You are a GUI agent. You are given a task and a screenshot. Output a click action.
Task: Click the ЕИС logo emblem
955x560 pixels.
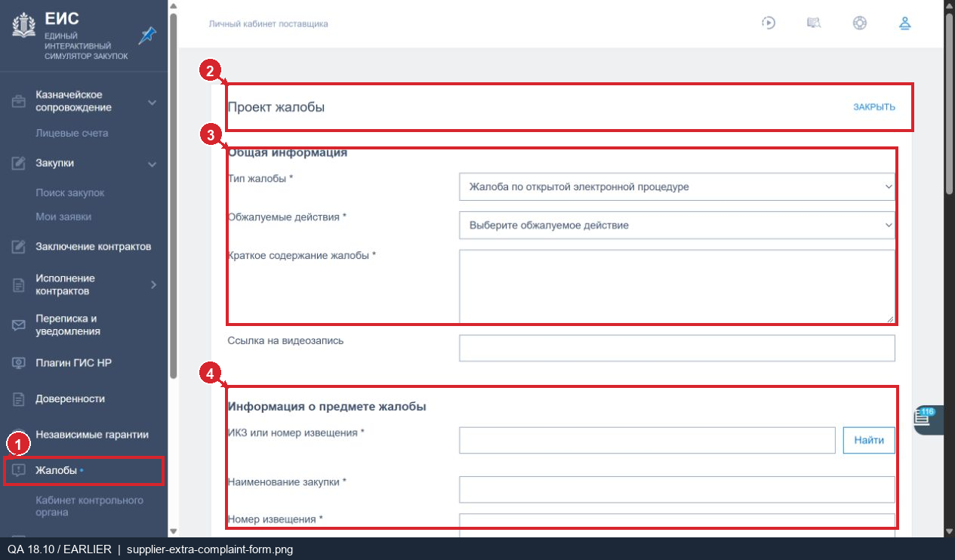tap(26, 24)
